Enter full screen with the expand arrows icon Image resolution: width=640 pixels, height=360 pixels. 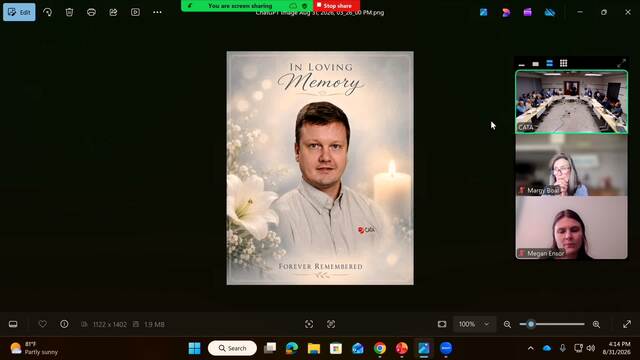tap(627, 324)
